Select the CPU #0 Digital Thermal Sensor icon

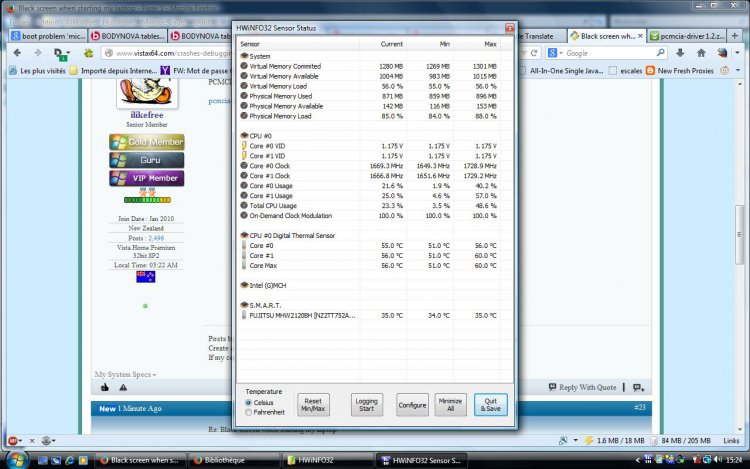(244, 235)
